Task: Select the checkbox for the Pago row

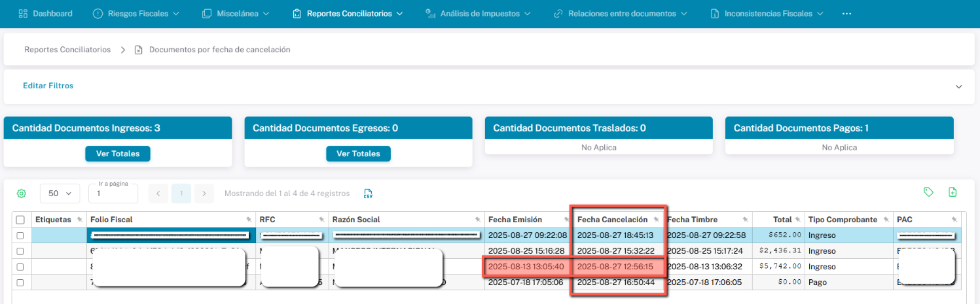Action: (x=20, y=282)
